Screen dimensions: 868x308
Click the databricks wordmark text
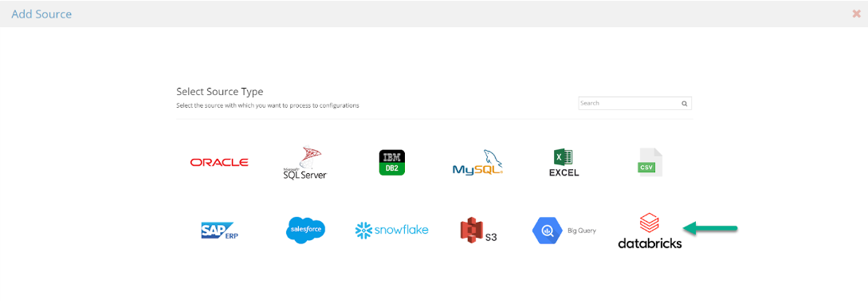point(650,243)
